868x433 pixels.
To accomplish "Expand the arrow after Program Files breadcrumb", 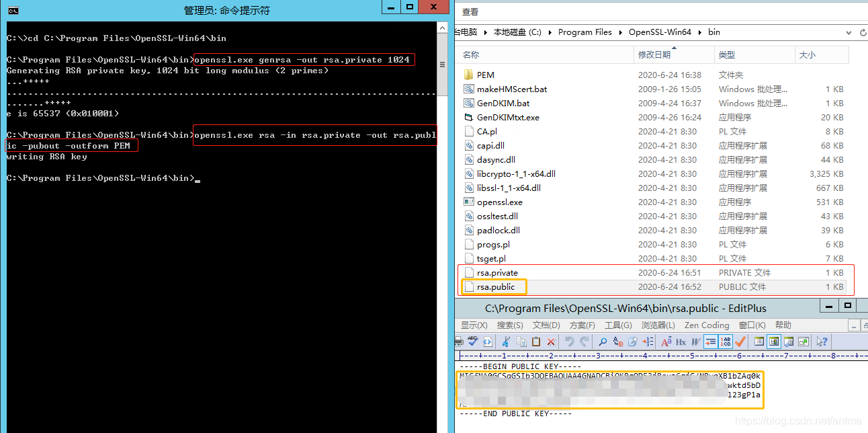I will [620, 32].
